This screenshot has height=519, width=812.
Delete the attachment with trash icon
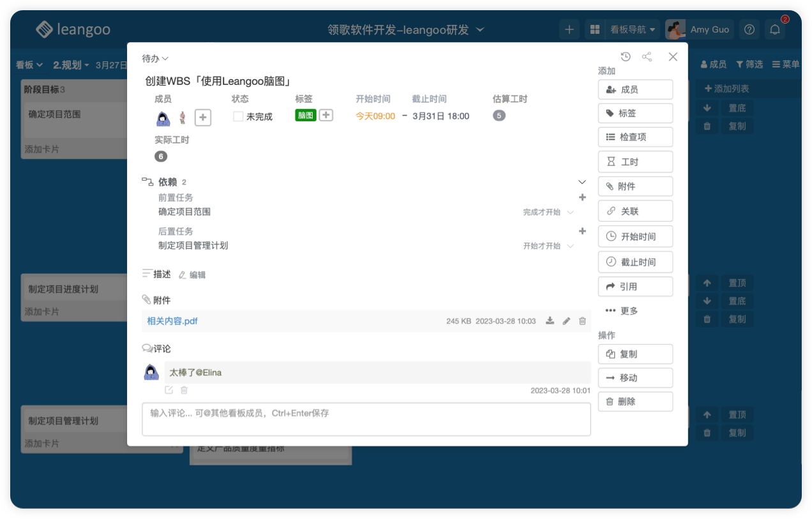coord(582,321)
